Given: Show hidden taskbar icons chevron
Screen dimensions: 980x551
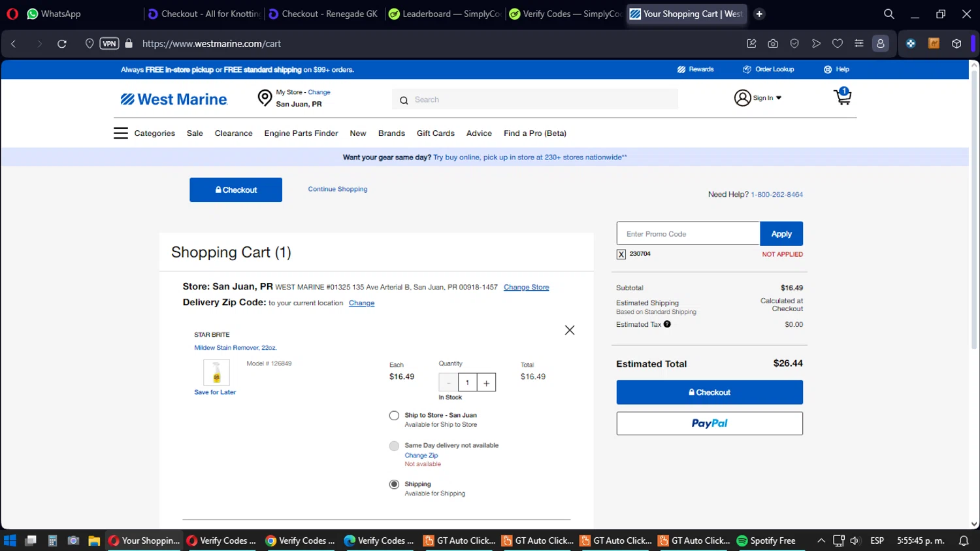Looking at the screenshot, I should pyautogui.click(x=821, y=541).
